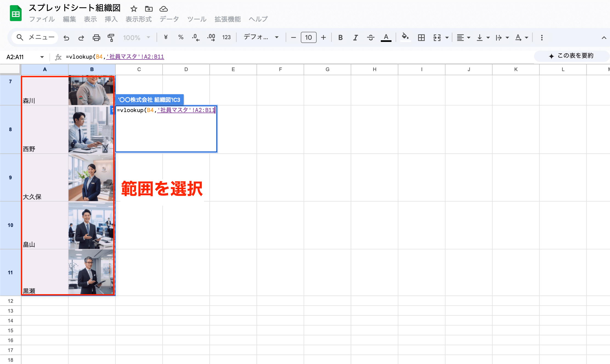610x364 pixels.
Task: Select the paint format tool
Action: [111, 38]
